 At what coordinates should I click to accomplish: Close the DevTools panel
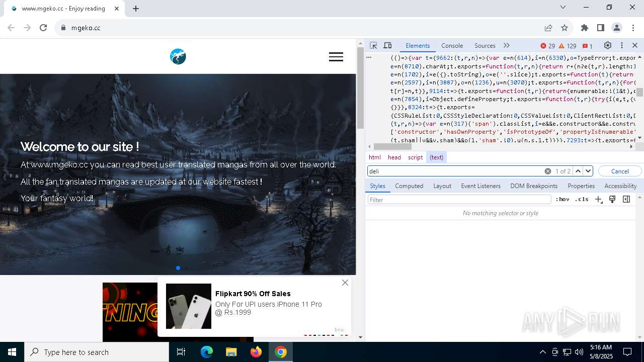coord(635,45)
